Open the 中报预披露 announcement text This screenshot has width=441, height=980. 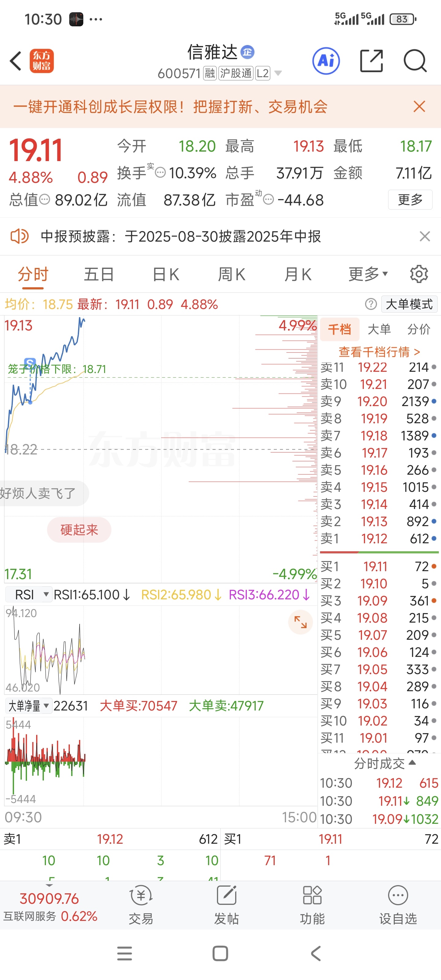tap(181, 236)
